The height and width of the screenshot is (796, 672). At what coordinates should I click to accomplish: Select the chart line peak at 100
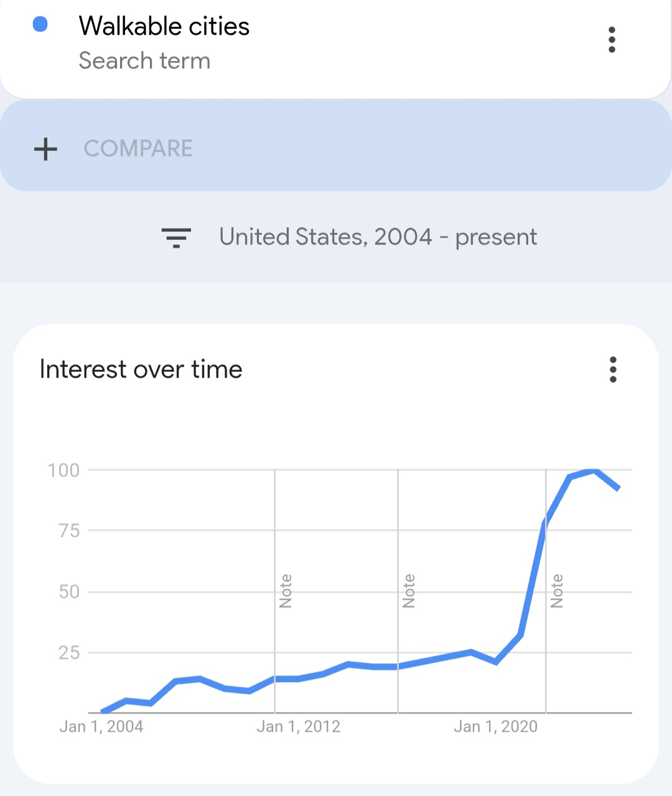(x=595, y=471)
